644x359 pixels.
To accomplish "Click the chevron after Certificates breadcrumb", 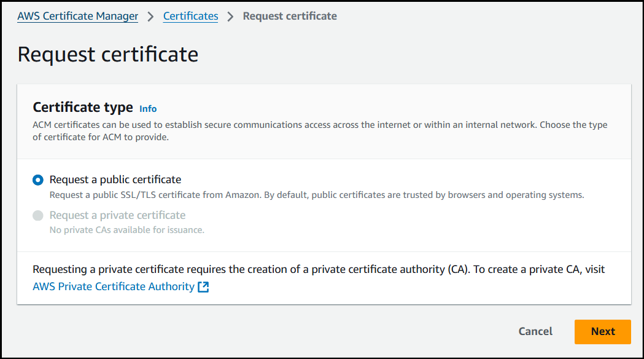I will [231, 17].
